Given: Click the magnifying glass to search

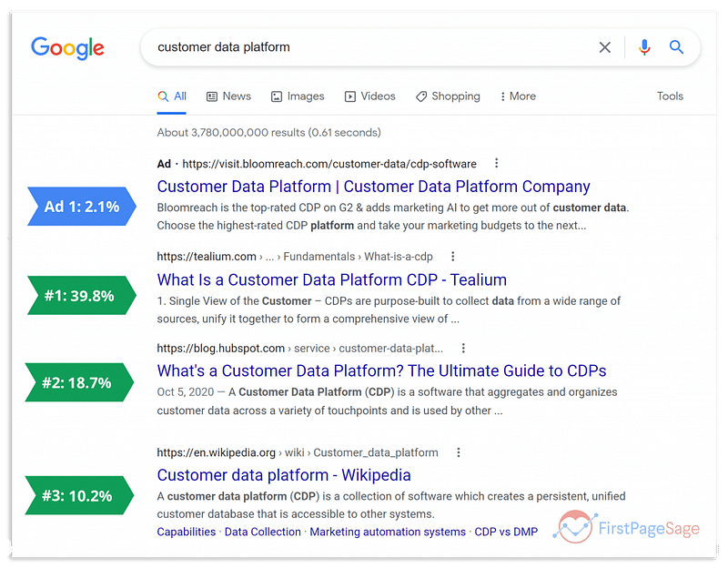Looking at the screenshot, I should pyautogui.click(x=676, y=47).
